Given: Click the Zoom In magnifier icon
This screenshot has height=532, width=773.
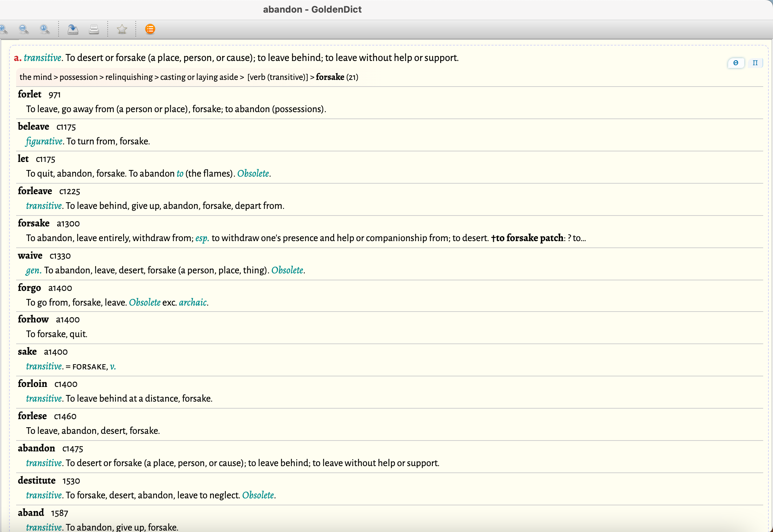Looking at the screenshot, I should coord(4,29).
